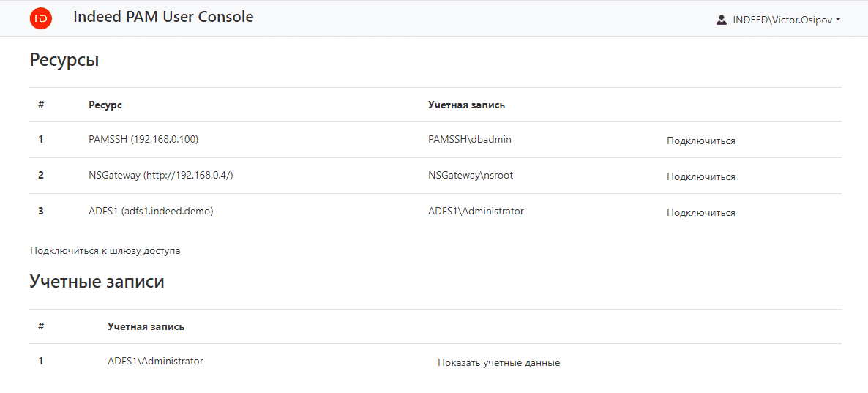
Task: Click Подключиться к шлюзу доступа link
Action: 105,250
